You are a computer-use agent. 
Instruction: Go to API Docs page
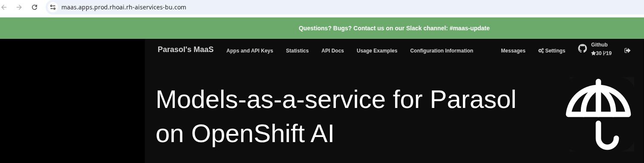332,51
